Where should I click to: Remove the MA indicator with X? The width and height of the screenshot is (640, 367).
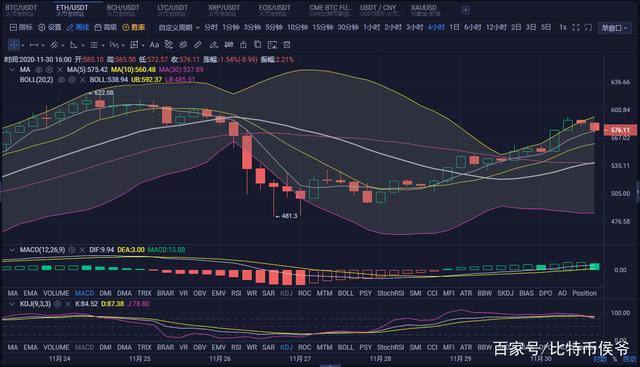click(60, 70)
